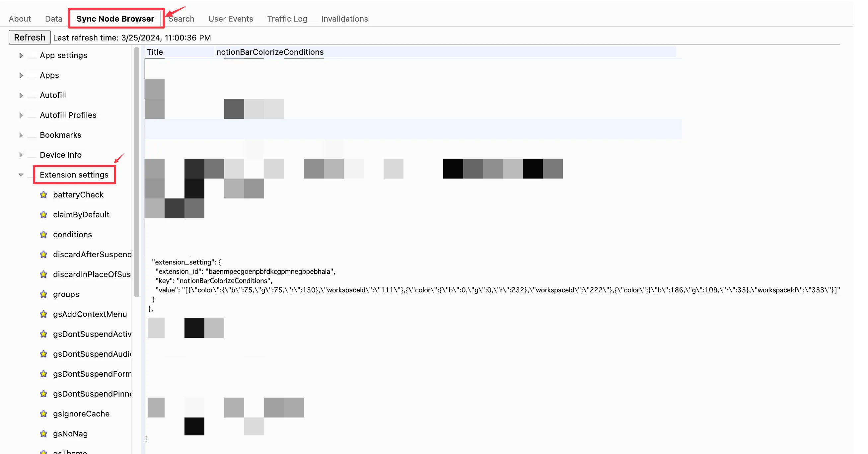Select the Search tab

pyautogui.click(x=181, y=18)
